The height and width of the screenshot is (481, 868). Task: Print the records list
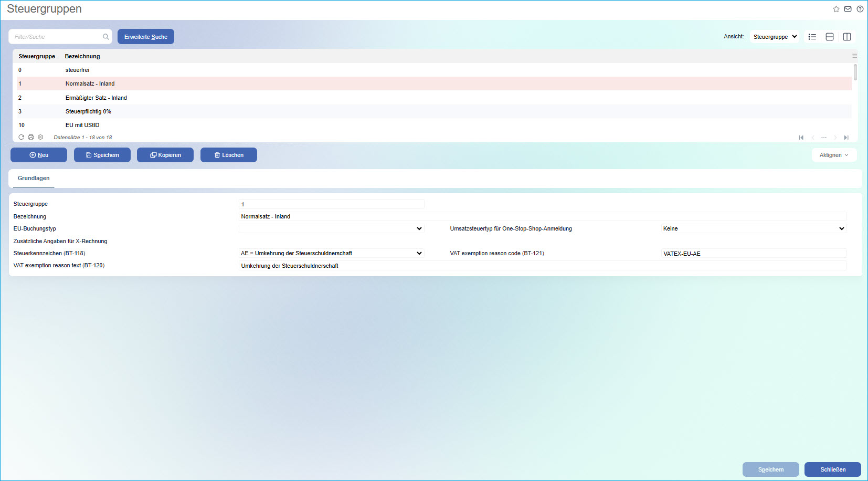[x=31, y=137]
